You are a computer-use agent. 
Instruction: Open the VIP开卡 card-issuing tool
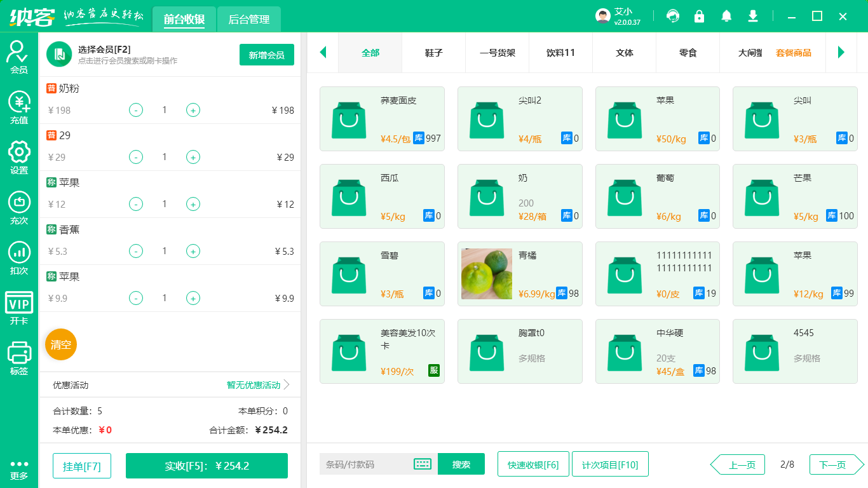click(x=18, y=301)
